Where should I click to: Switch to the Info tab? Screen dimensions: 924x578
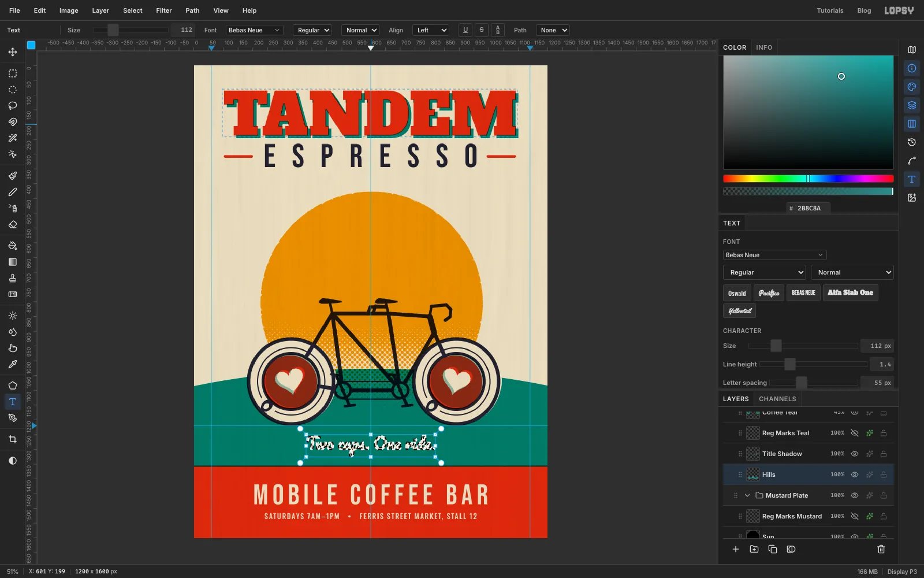coord(764,47)
